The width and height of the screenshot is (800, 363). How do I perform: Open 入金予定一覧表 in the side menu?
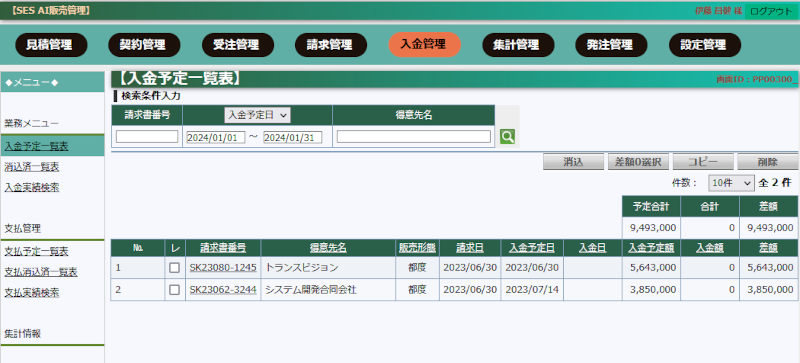pos(36,146)
